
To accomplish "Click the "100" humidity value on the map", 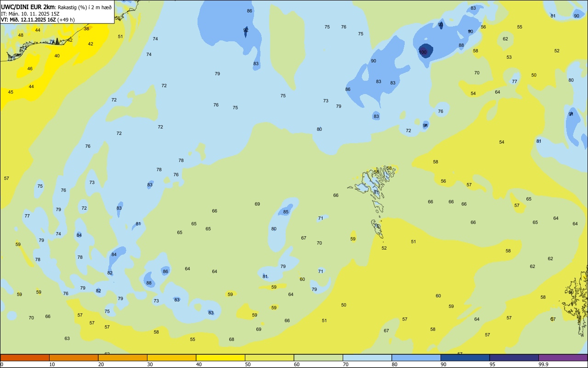I will point(423,52).
